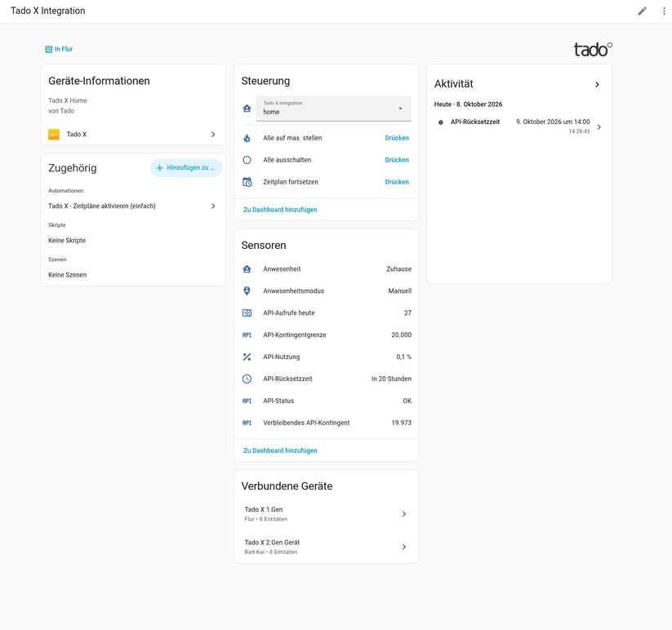Click the Anwesenheitsmodus value Manuell
This screenshot has height=630, width=672.
[x=400, y=291]
